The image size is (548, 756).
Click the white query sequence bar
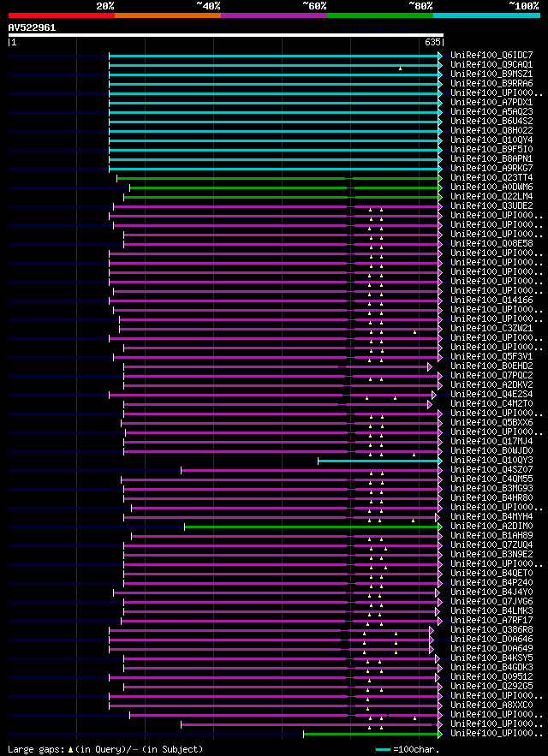[x=226, y=35]
